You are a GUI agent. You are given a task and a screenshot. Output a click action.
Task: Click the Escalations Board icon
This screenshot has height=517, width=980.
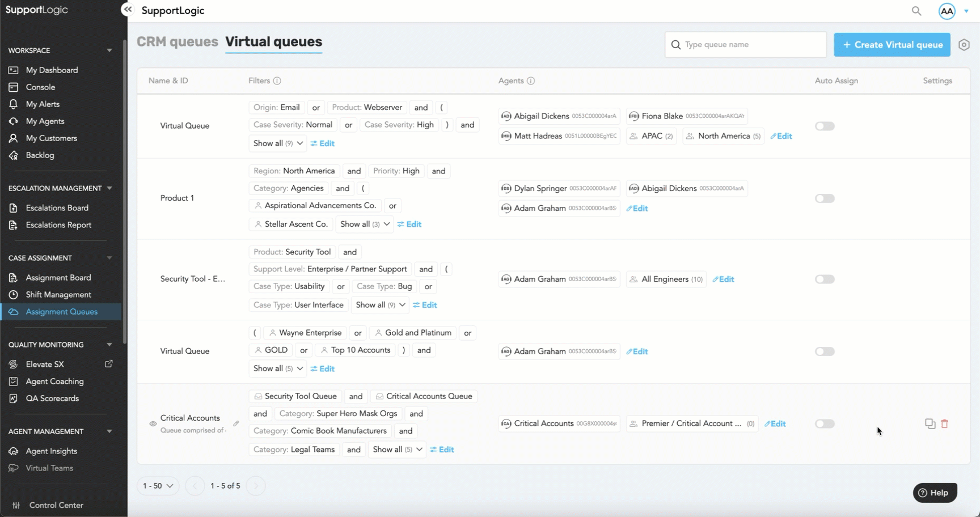14,208
